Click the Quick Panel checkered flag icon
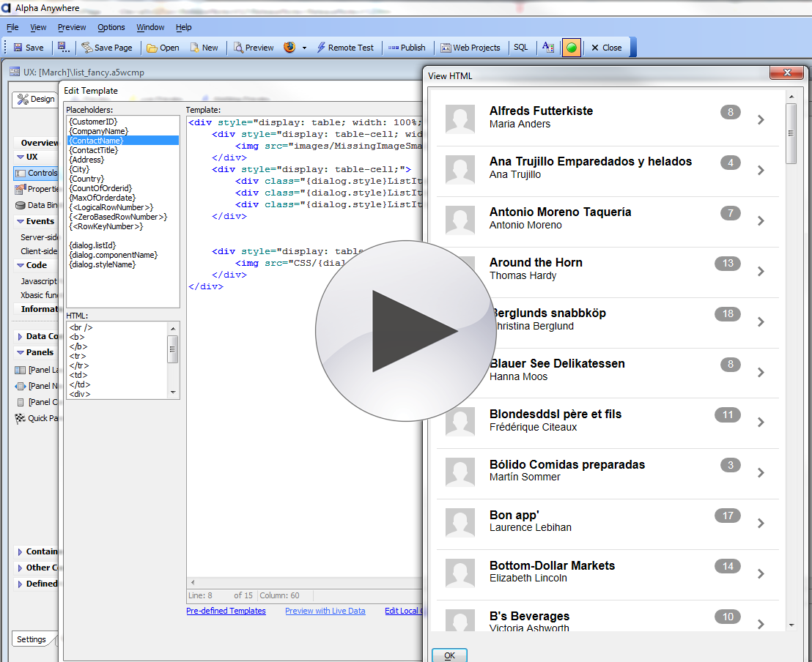This screenshot has width=812, height=662. pos(21,418)
